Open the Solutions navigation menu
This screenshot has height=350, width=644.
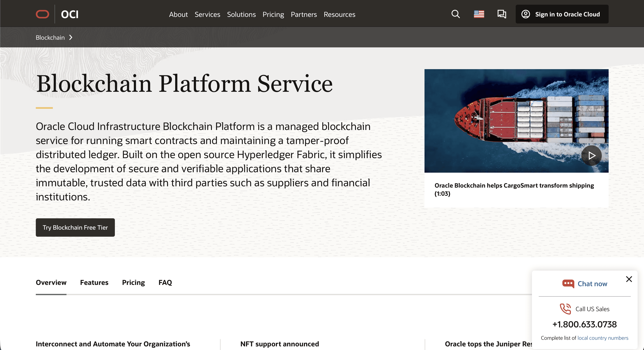tap(241, 15)
